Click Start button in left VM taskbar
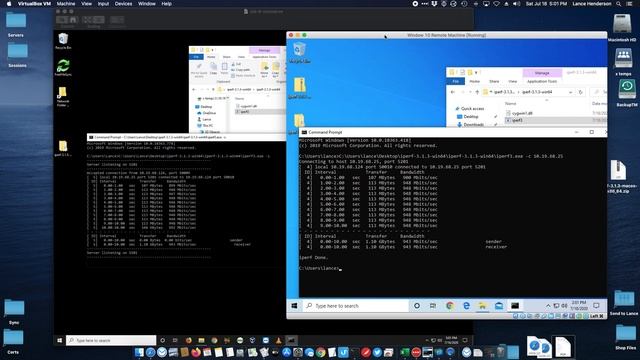The image size is (640, 360). pos(60,340)
